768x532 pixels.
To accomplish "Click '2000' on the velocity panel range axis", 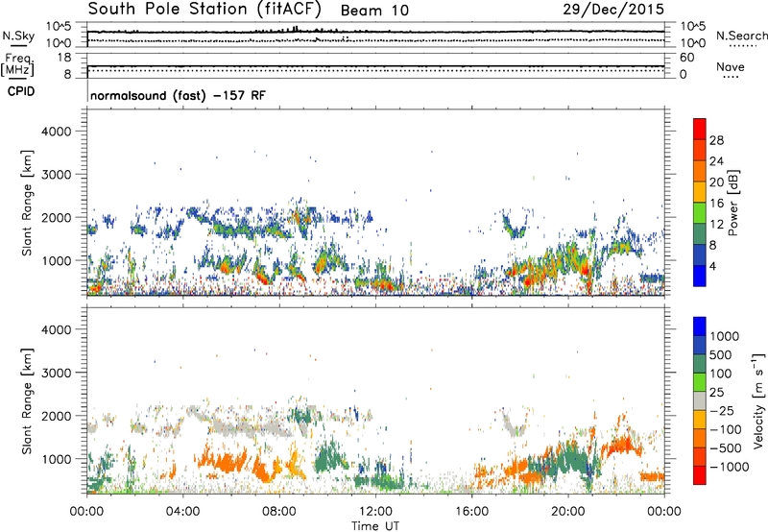I will 56,416.
